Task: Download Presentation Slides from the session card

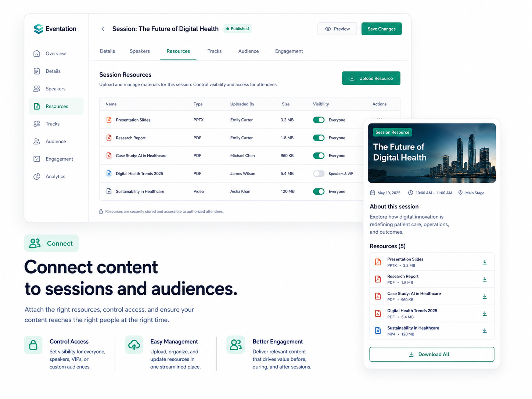Action: 485,262
